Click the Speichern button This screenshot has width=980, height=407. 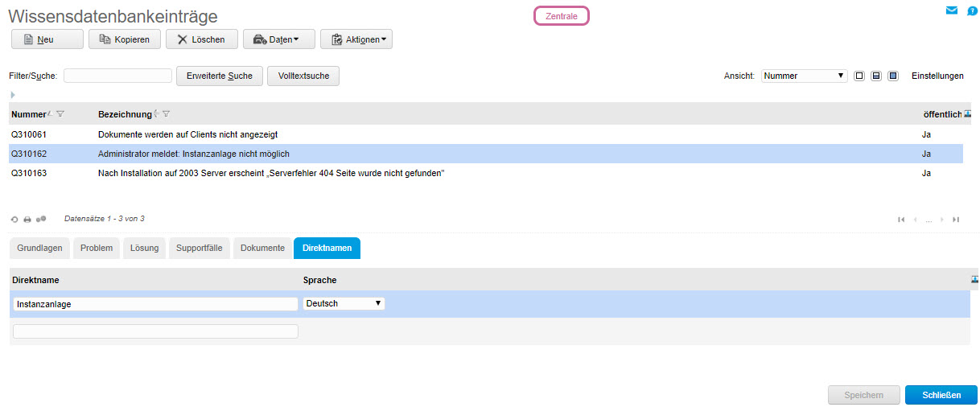tap(864, 395)
